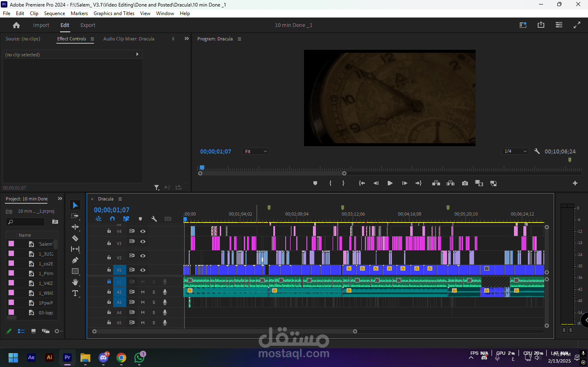Select the Razor tool

[x=75, y=238]
